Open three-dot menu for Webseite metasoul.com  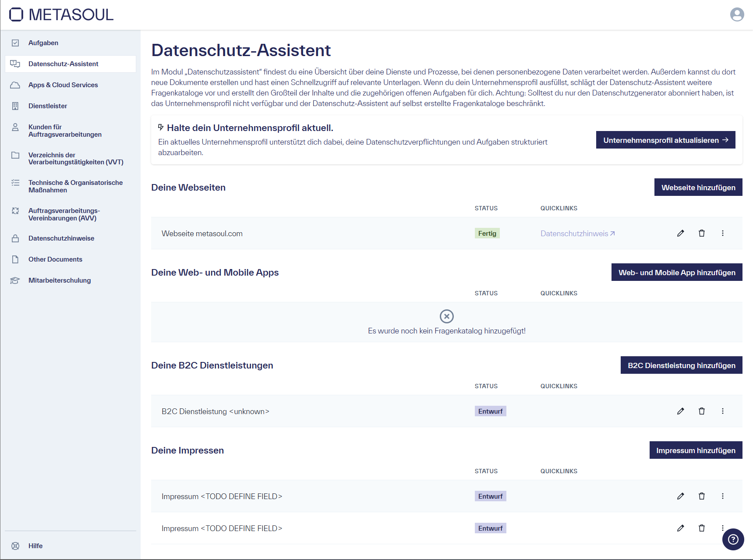point(723,233)
